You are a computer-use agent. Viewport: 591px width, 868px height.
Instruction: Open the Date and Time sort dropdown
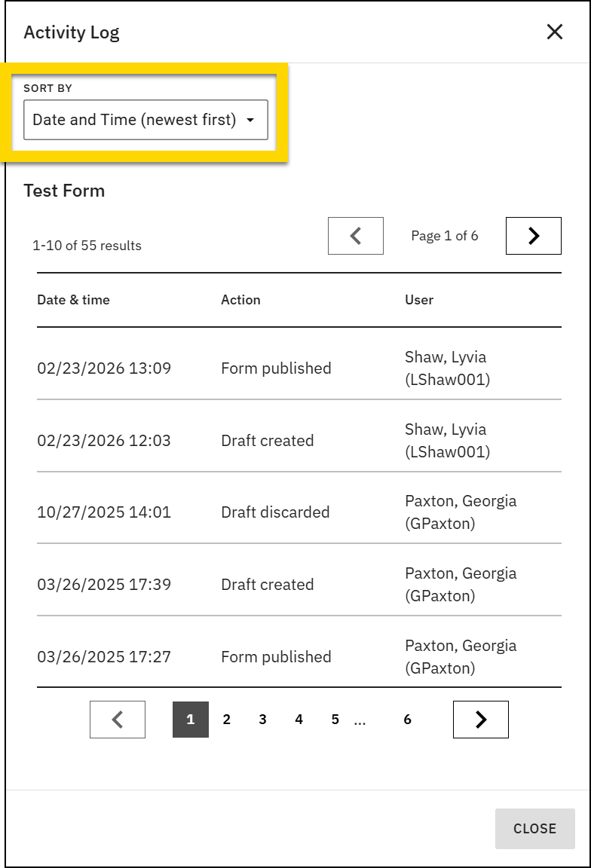[x=145, y=119]
